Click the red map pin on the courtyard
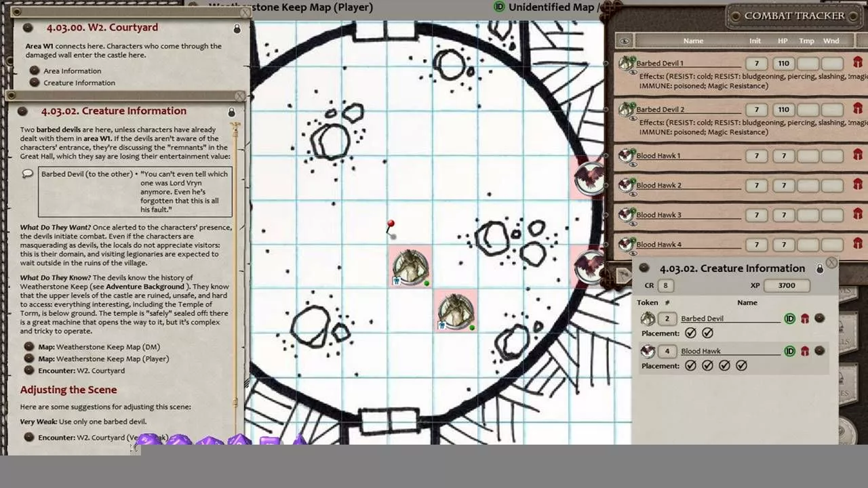868x488 pixels. click(391, 227)
